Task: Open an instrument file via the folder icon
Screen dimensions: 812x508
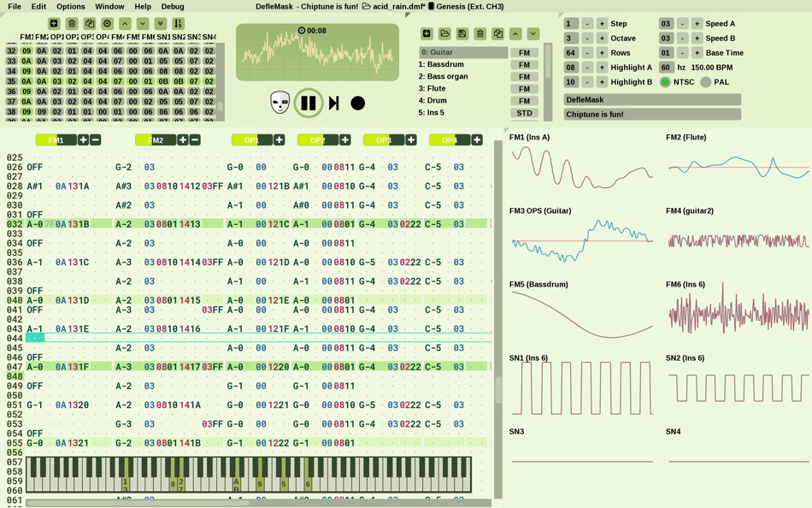Action: (446, 33)
